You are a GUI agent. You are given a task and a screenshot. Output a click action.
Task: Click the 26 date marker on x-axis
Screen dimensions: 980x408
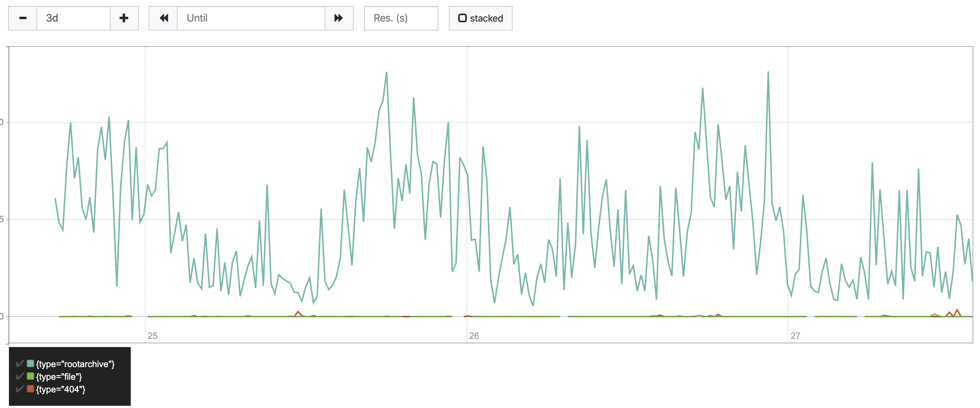[474, 336]
